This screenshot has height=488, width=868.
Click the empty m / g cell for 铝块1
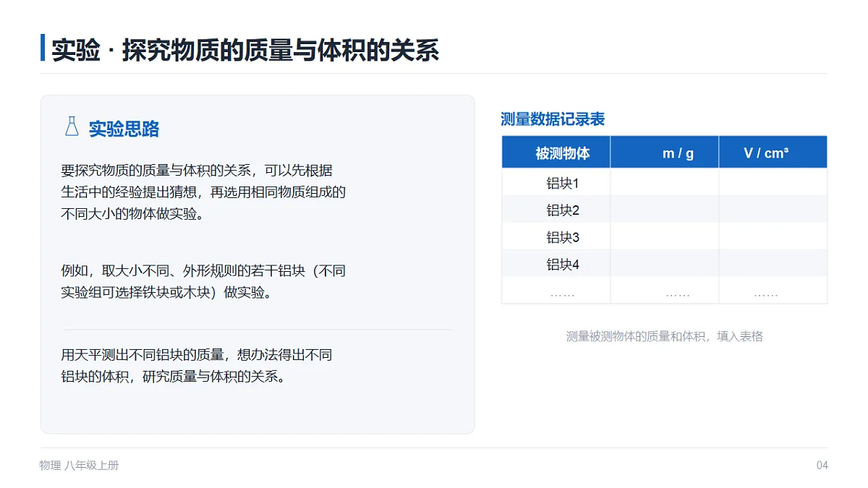pos(665,182)
